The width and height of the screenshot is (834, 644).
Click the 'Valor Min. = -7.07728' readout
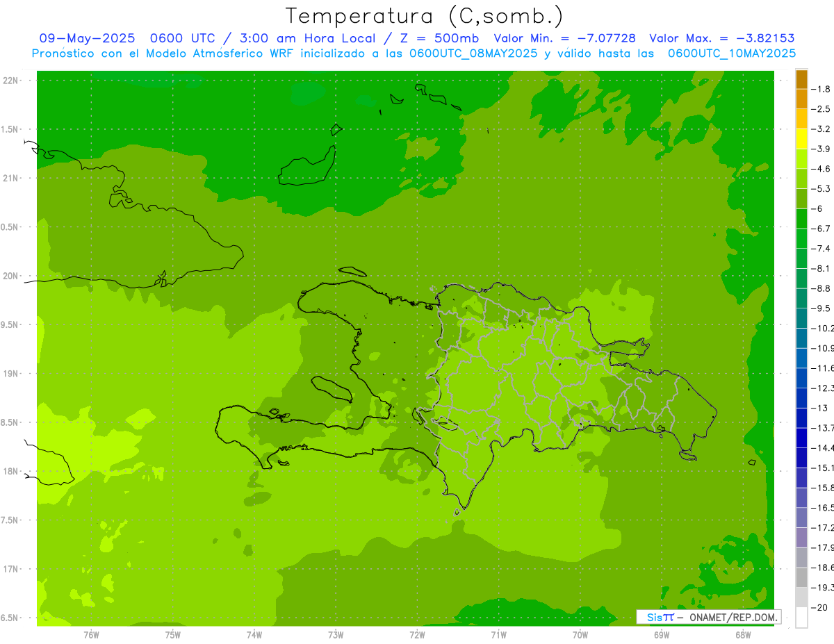[564, 38]
